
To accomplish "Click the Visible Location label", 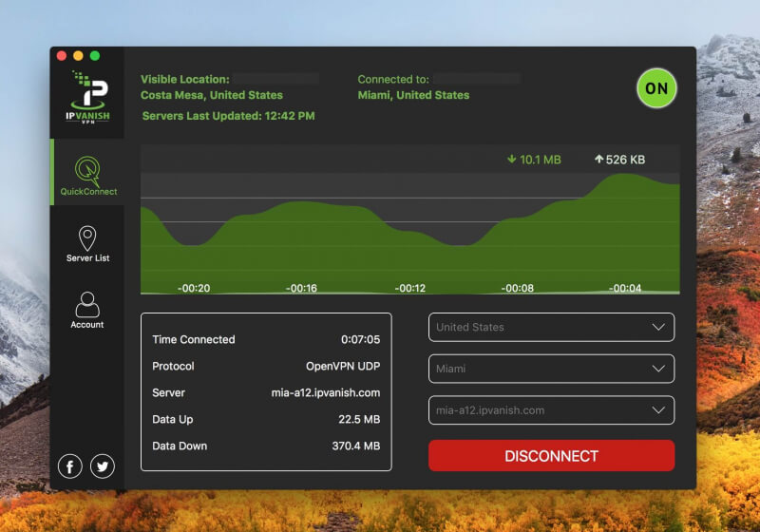I will click(184, 79).
